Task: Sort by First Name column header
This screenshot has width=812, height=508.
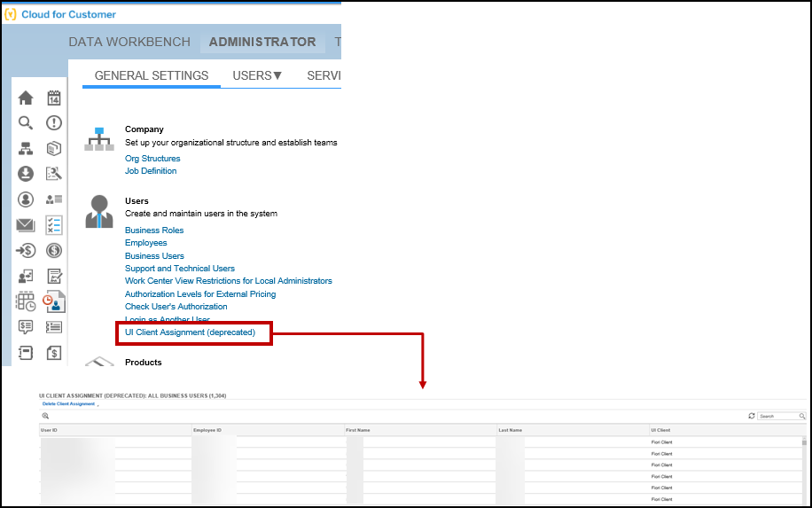Action: point(420,430)
